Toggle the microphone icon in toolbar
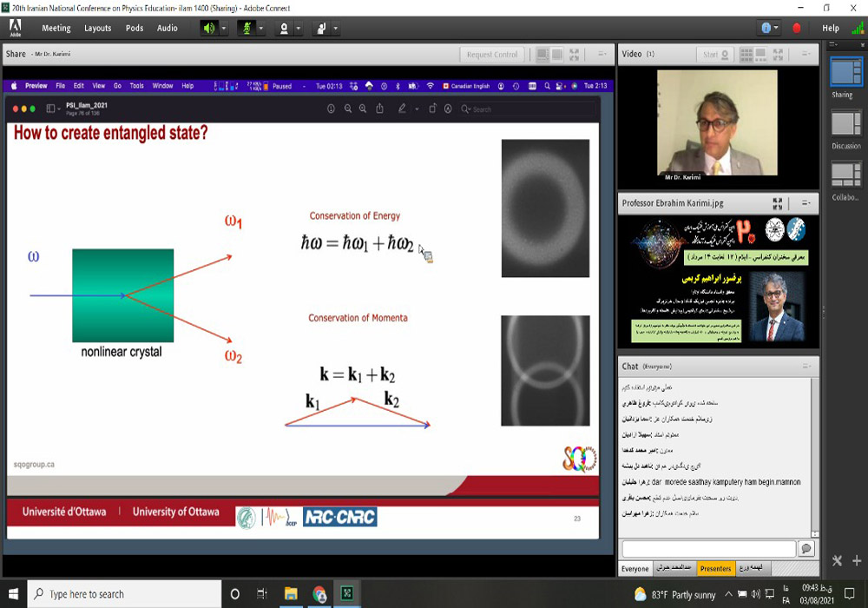The height and width of the screenshot is (608, 868). (246, 28)
